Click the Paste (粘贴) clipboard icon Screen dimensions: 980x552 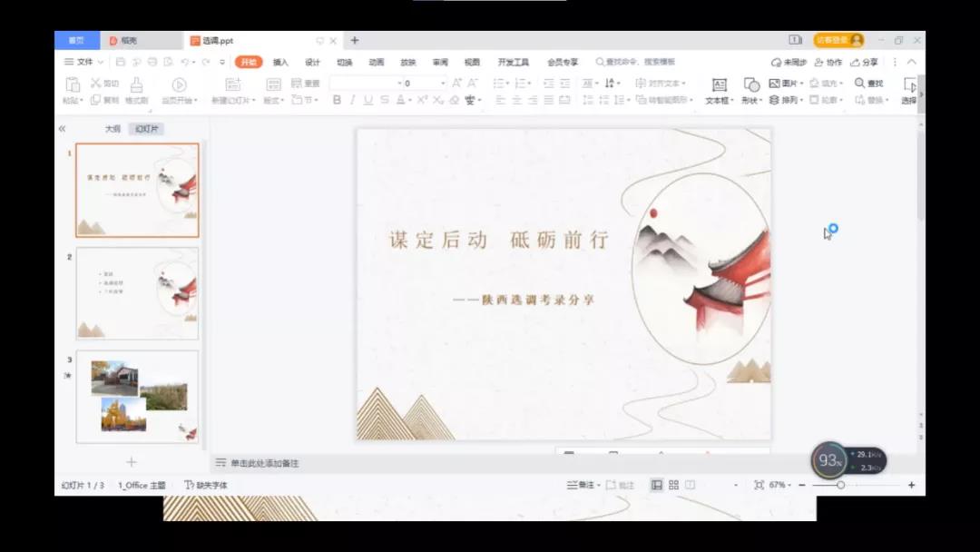tap(72, 84)
